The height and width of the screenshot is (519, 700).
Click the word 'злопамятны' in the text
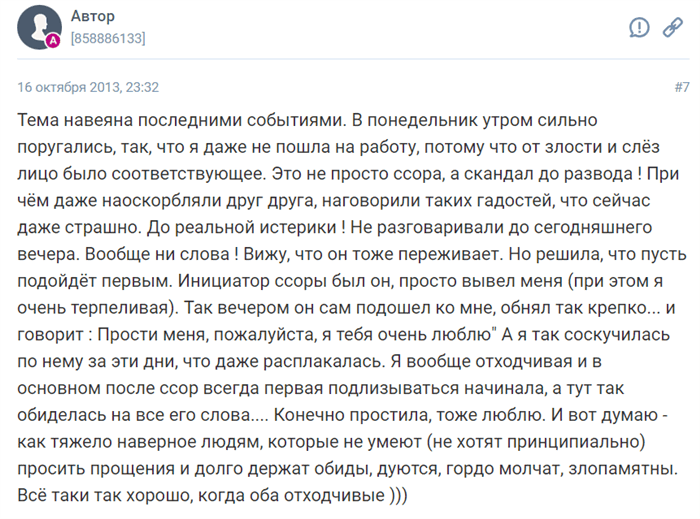pos(623,469)
